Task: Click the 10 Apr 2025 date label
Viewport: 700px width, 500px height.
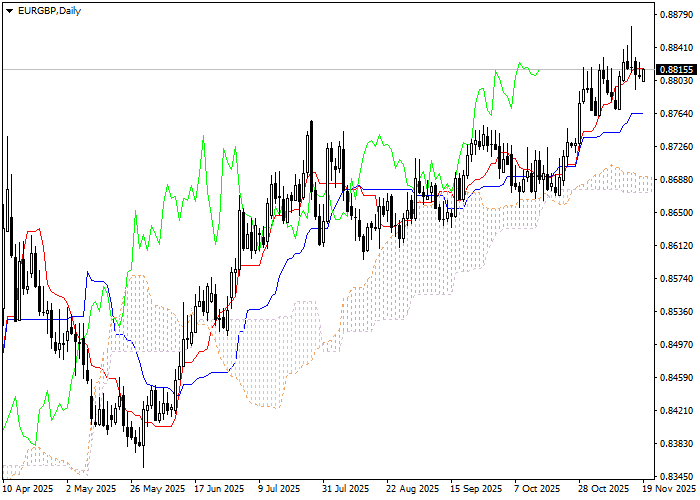Action: [28, 489]
